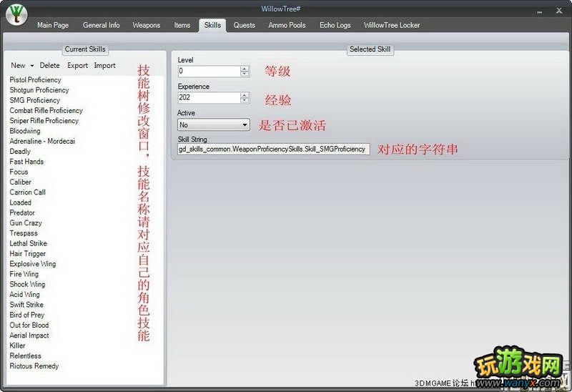Select SMG Proficiency skill
The width and height of the screenshot is (572, 392).
(x=34, y=100)
